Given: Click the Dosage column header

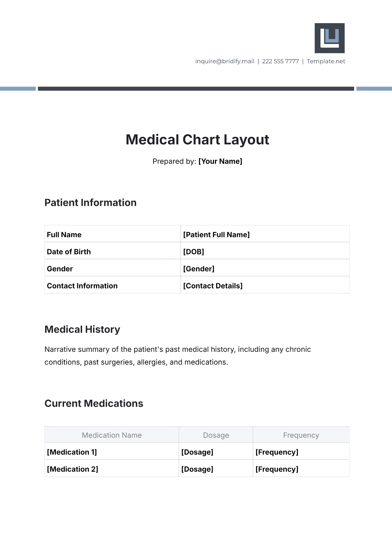Looking at the screenshot, I should coord(216,435).
